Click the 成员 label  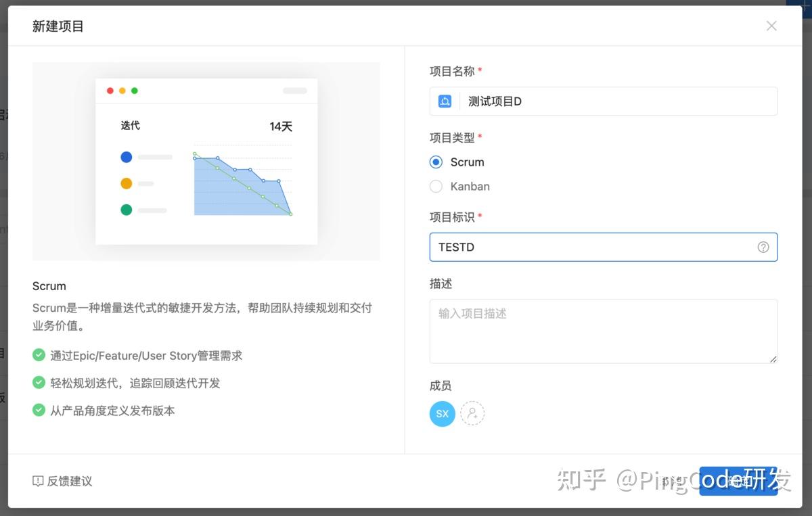click(x=441, y=385)
